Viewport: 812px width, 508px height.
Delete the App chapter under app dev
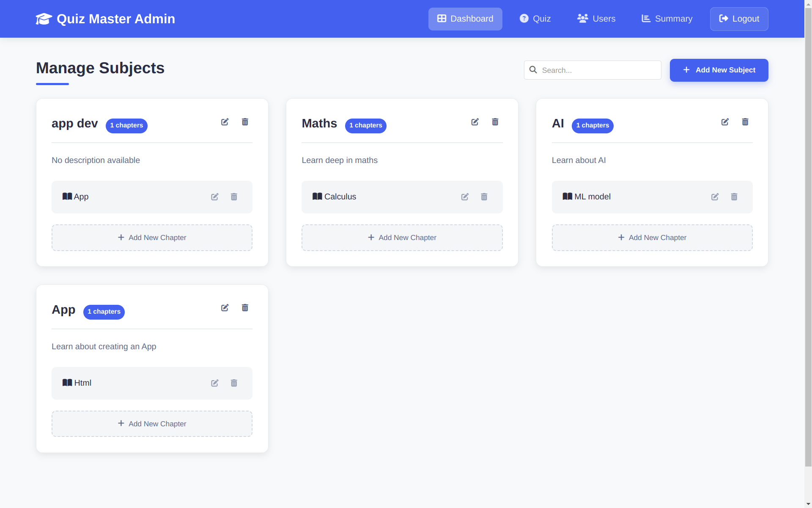pos(234,197)
